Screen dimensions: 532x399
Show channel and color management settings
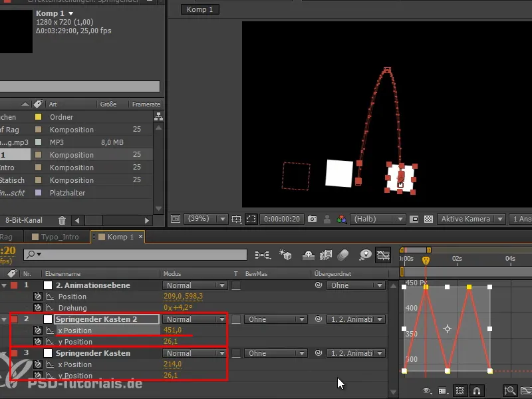click(341, 219)
